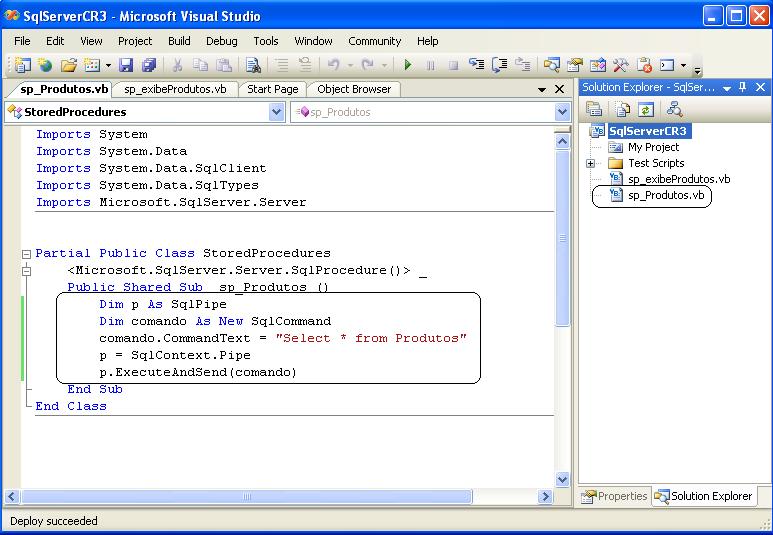Open the File menu

point(22,41)
